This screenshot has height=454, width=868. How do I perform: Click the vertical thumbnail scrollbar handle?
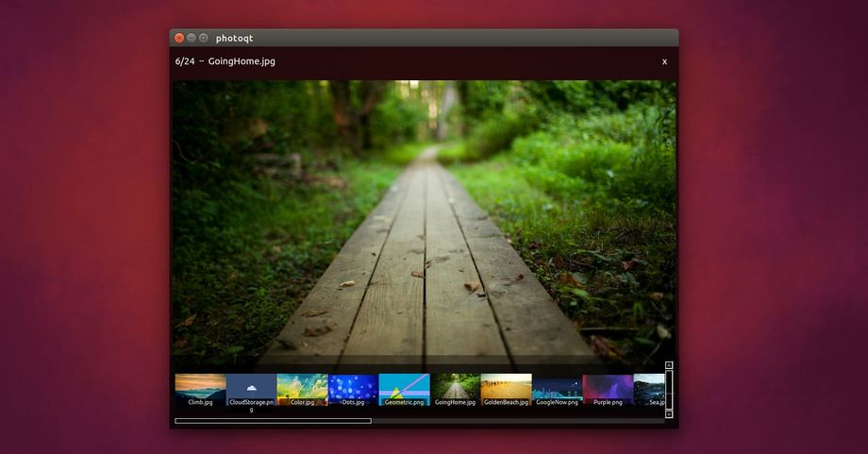669,390
